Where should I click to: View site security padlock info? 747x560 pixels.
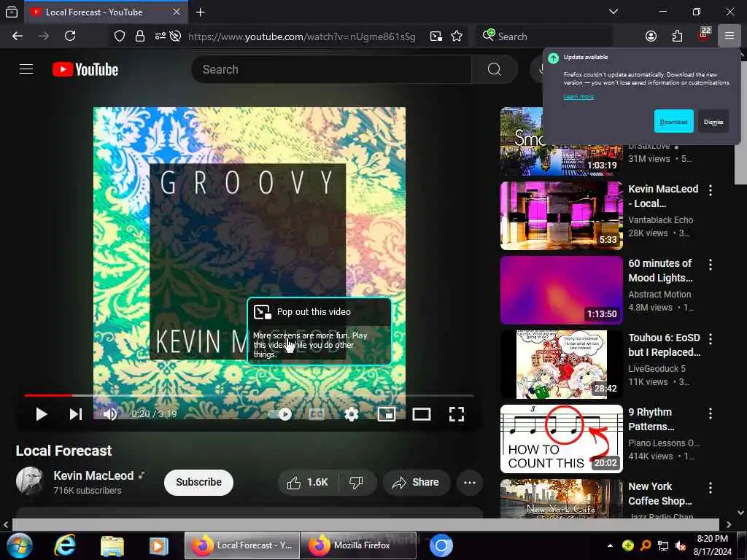[139, 36]
